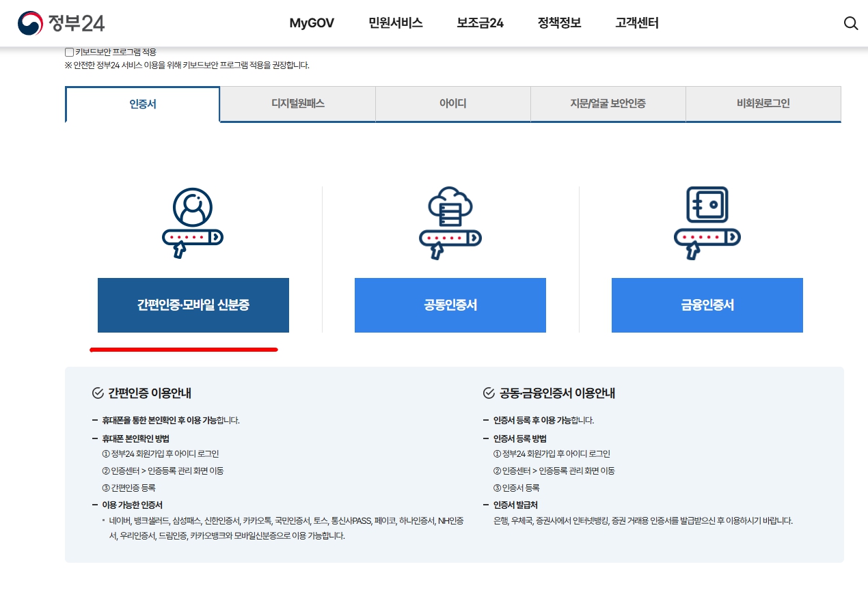Choose 공동인증서 login

[x=450, y=305]
